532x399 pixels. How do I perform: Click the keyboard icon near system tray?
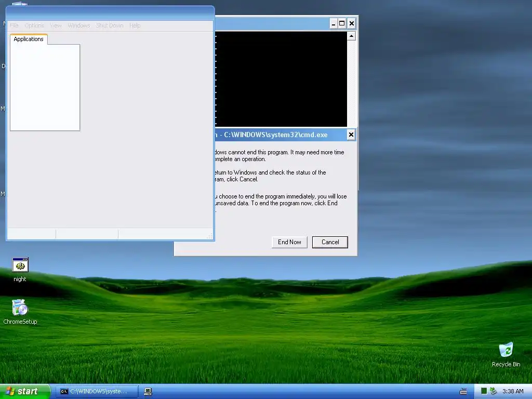coord(463,392)
